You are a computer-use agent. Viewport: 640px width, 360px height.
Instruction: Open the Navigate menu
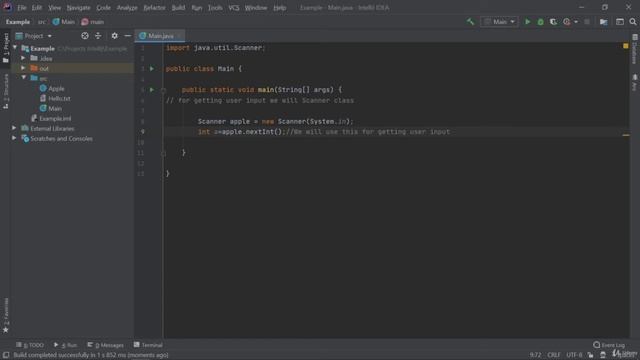pos(78,8)
